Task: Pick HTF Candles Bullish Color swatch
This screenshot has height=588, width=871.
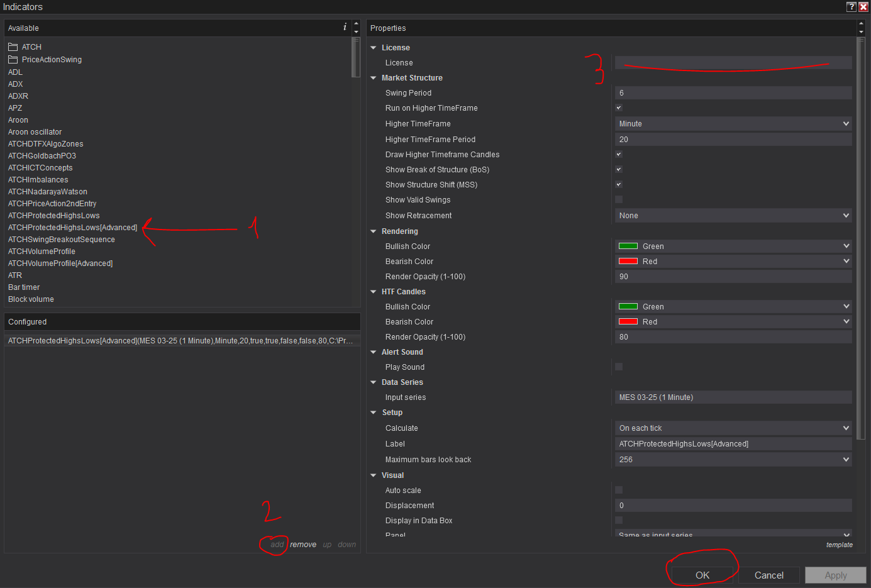Action: pos(628,306)
